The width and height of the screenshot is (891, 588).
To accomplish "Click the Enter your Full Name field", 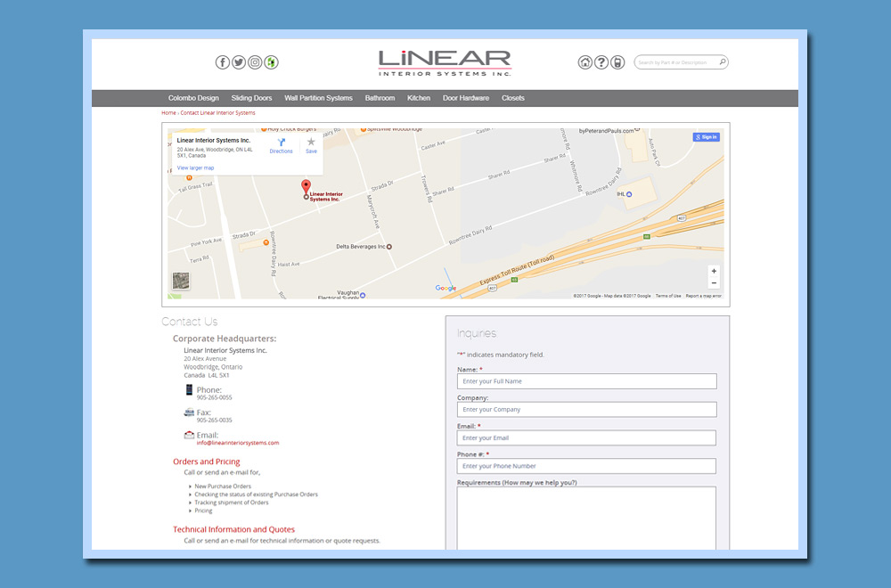I will pyautogui.click(x=586, y=381).
